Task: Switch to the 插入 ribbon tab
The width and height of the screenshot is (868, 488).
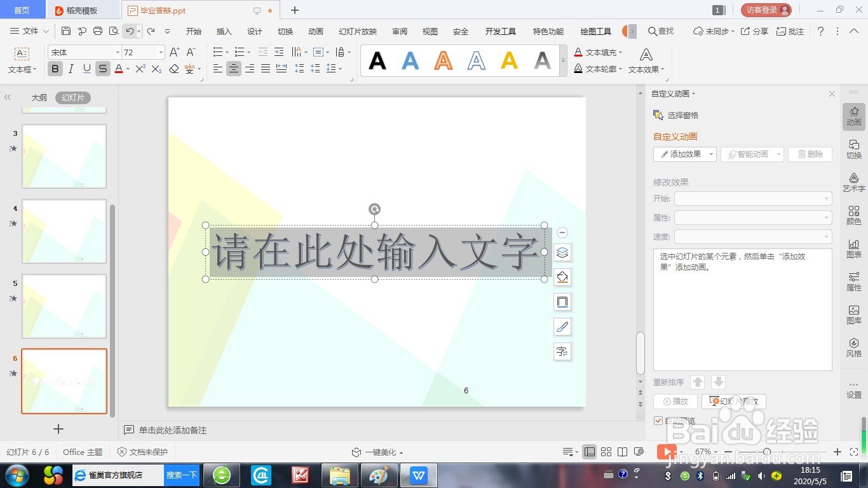Action: pyautogui.click(x=223, y=30)
